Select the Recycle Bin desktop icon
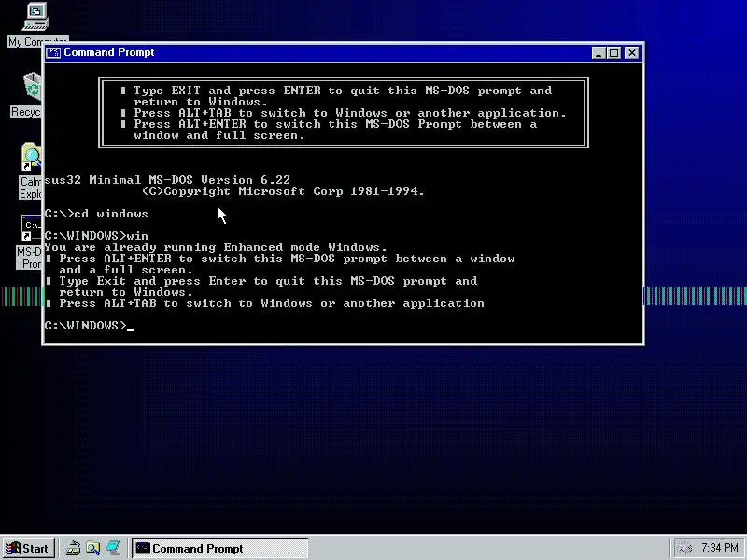Viewport: 747px width, 560px height. pyautogui.click(x=26, y=94)
